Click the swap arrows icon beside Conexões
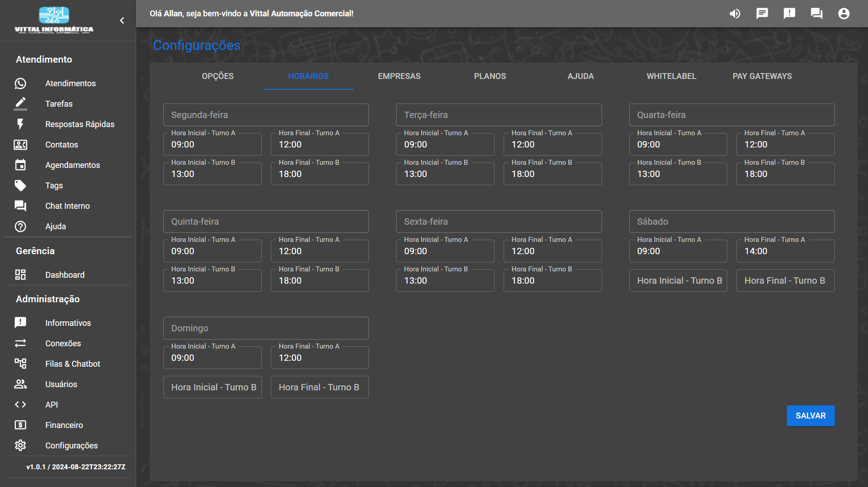This screenshot has width=868, height=487. point(20,344)
